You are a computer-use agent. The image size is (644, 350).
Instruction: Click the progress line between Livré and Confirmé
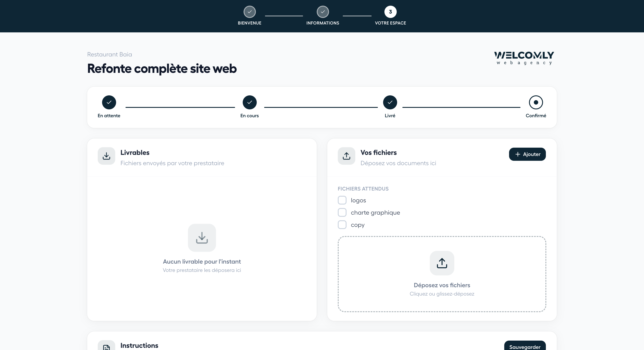[461, 107]
